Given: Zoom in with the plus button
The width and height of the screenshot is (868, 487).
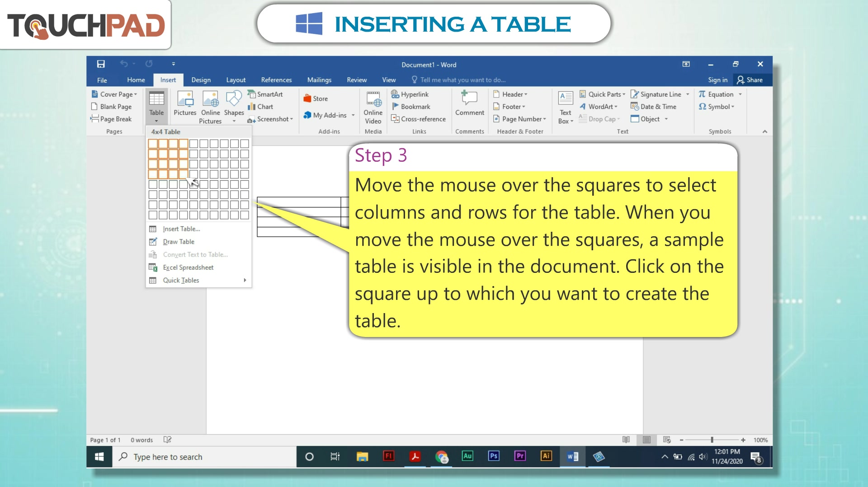Looking at the screenshot, I should click(x=743, y=440).
